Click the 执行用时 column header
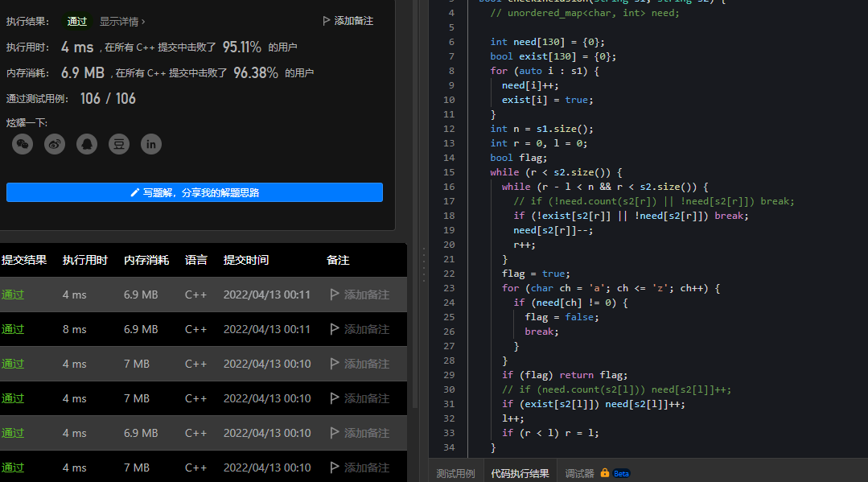This screenshot has height=482, width=868. pos(85,260)
